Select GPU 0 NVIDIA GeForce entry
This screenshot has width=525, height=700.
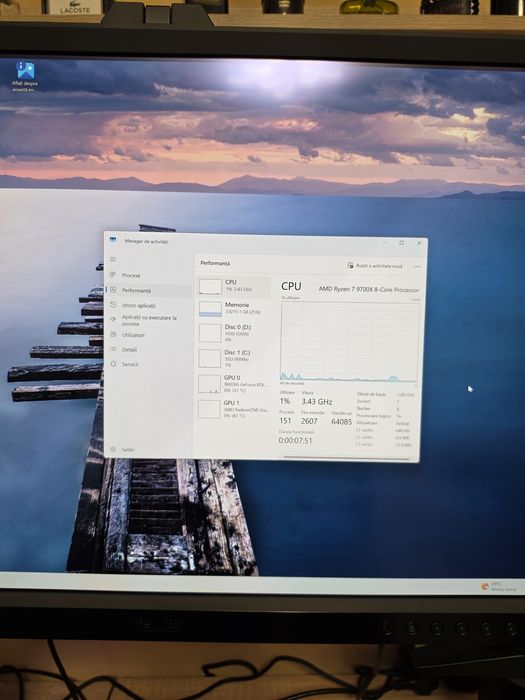click(x=233, y=383)
